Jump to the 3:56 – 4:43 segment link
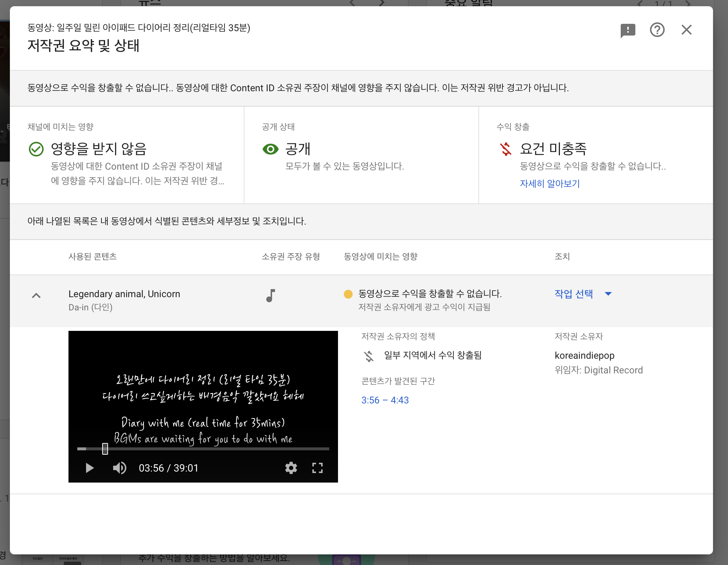The width and height of the screenshot is (728, 565). pyautogui.click(x=385, y=400)
